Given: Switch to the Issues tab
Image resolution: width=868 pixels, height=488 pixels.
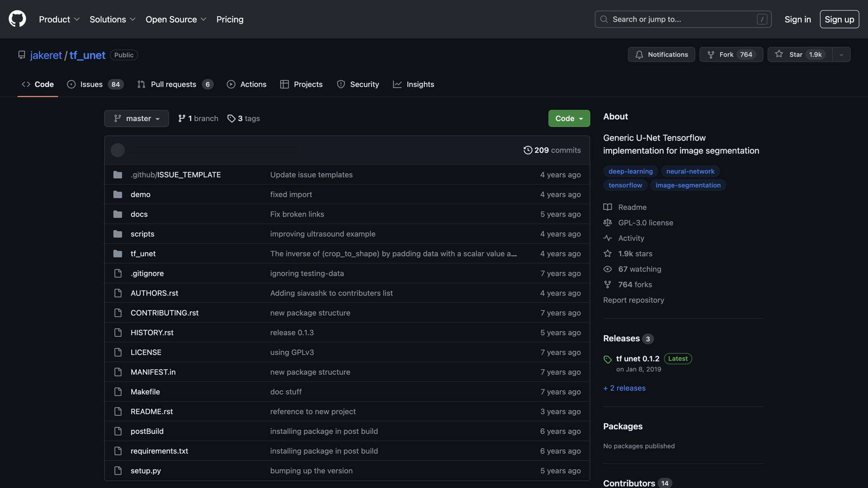Looking at the screenshot, I should tap(91, 84).
